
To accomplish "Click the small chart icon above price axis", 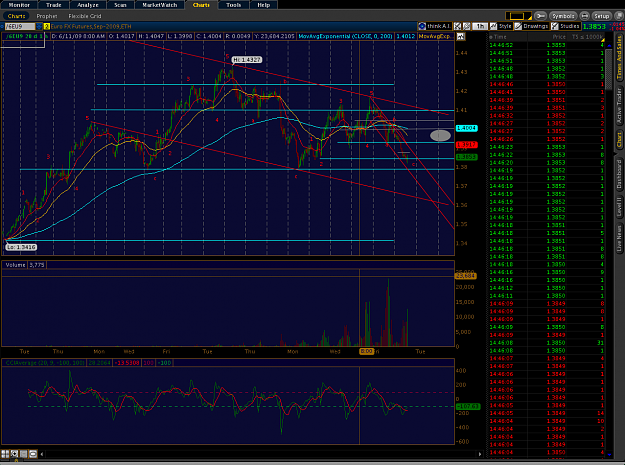I will tap(460, 37).
